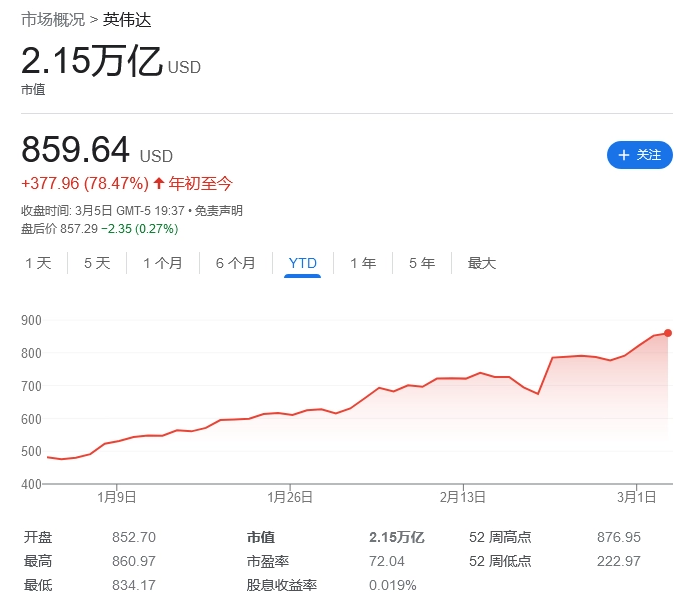The width and height of the screenshot is (694, 608).
Task: Click the red up arrow beside 年初至今
Action: coord(158,183)
